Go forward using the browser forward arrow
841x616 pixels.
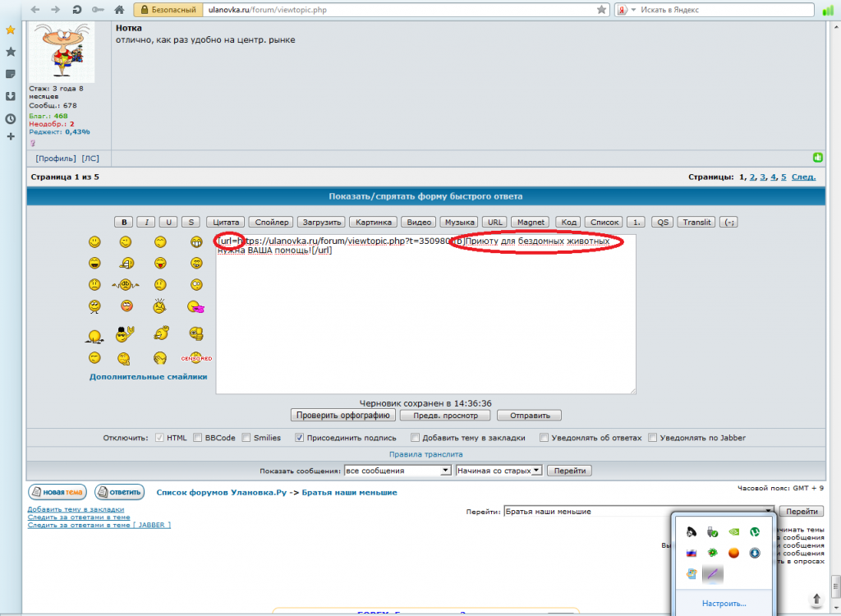click(x=55, y=10)
